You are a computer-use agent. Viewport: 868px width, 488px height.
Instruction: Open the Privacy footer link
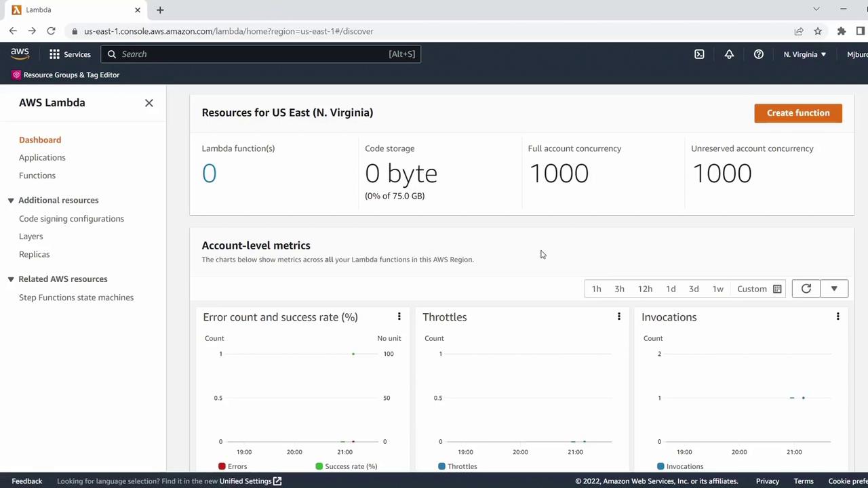coord(768,481)
